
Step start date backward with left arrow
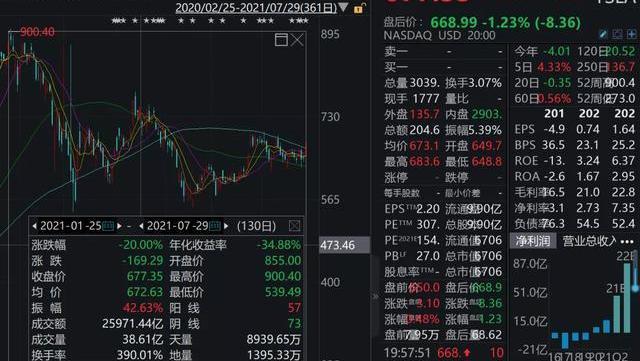35,226
